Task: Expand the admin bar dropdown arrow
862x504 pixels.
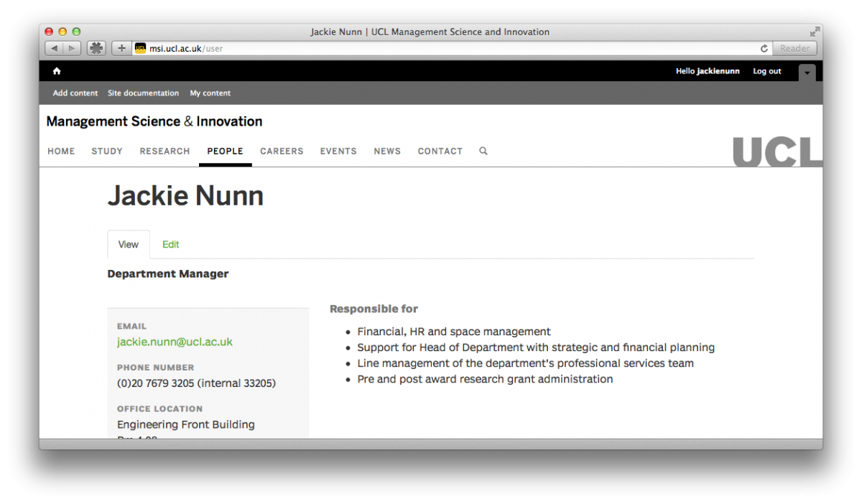Action: [807, 72]
